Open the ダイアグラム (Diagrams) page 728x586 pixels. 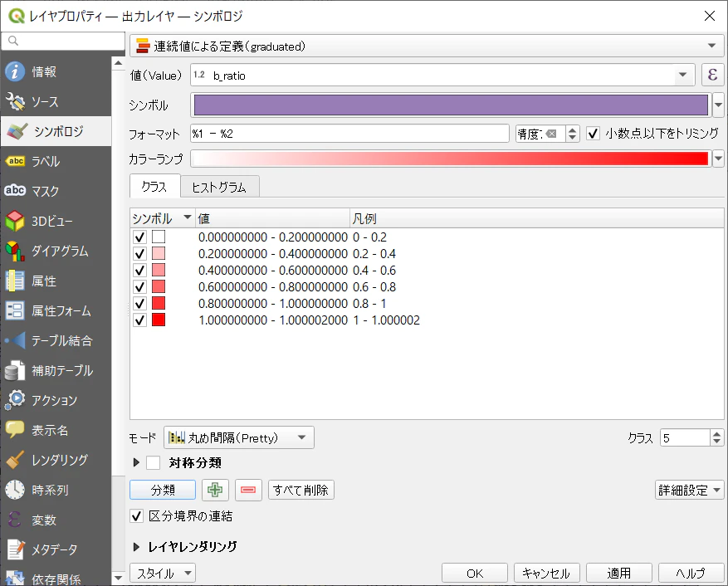56,251
